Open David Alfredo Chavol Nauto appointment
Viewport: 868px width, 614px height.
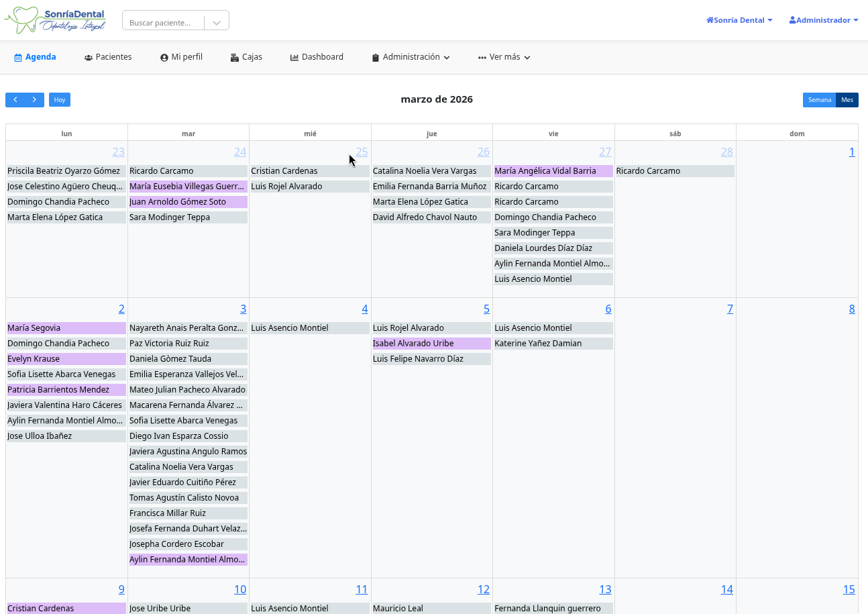point(432,217)
